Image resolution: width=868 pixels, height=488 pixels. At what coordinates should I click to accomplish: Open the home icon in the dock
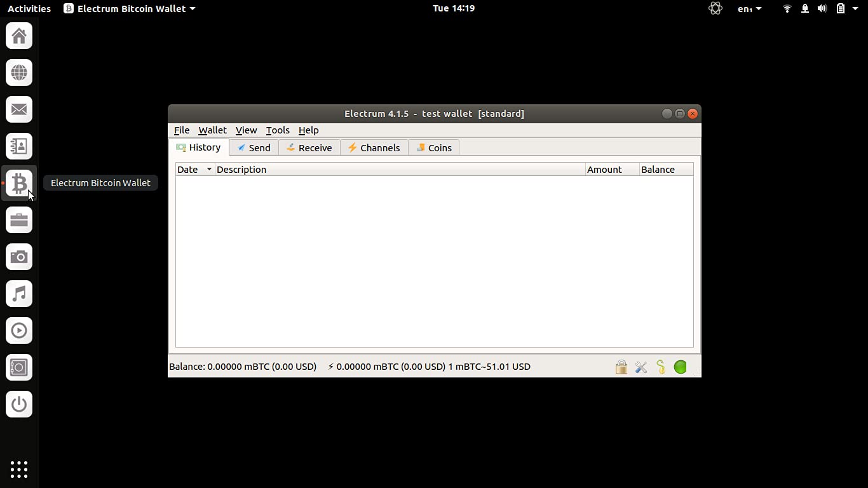pos(19,36)
